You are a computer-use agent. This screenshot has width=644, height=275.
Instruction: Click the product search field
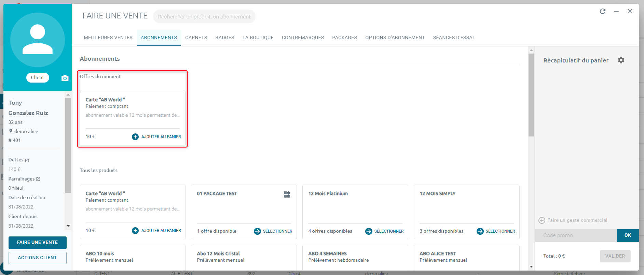pos(204,16)
